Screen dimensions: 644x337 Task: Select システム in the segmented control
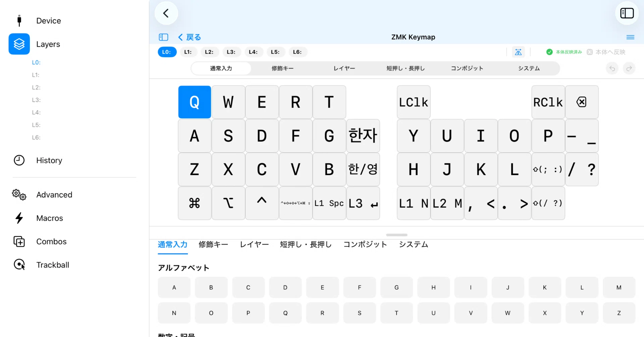pyautogui.click(x=529, y=68)
